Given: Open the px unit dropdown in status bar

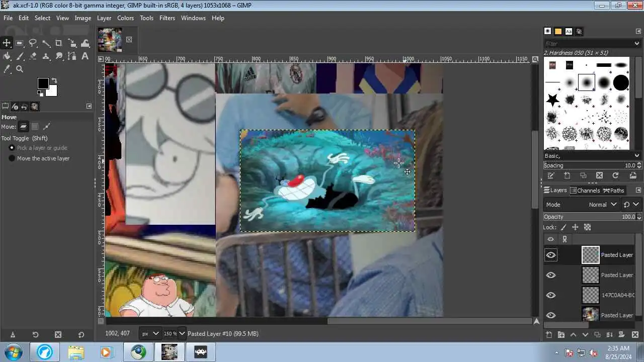Looking at the screenshot, I should 150,333.
